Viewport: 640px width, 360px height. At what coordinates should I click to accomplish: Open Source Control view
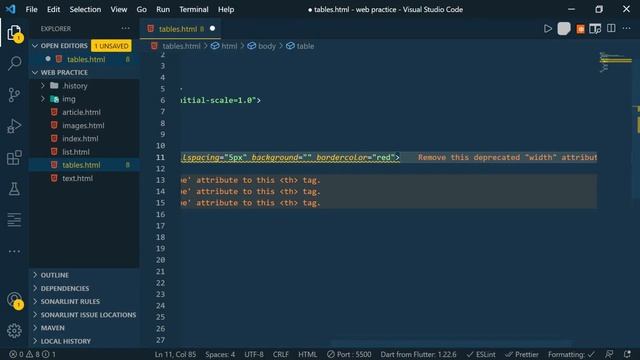pyautogui.click(x=14, y=95)
